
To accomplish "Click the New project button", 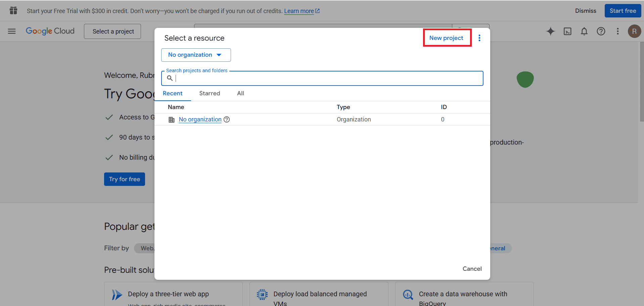I will pos(446,38).
